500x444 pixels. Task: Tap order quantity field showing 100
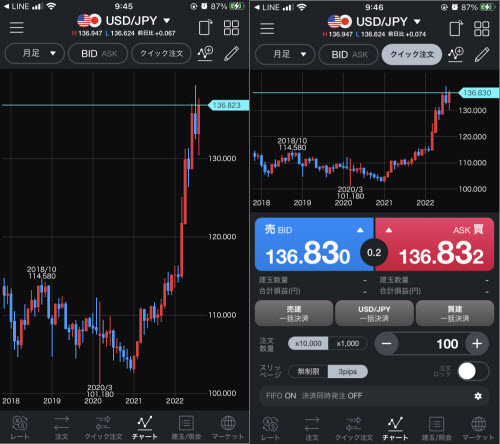(x=432, y=344)
